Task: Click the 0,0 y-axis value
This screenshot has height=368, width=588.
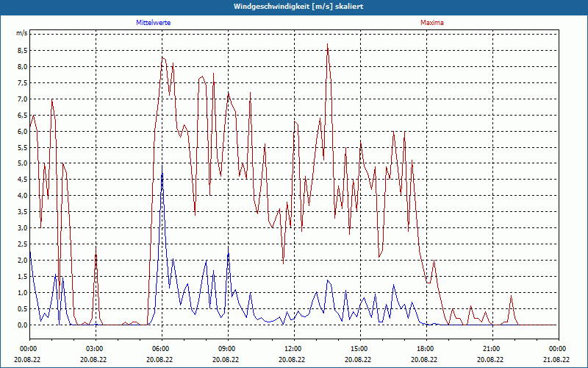Action: (x=21, y=325)
